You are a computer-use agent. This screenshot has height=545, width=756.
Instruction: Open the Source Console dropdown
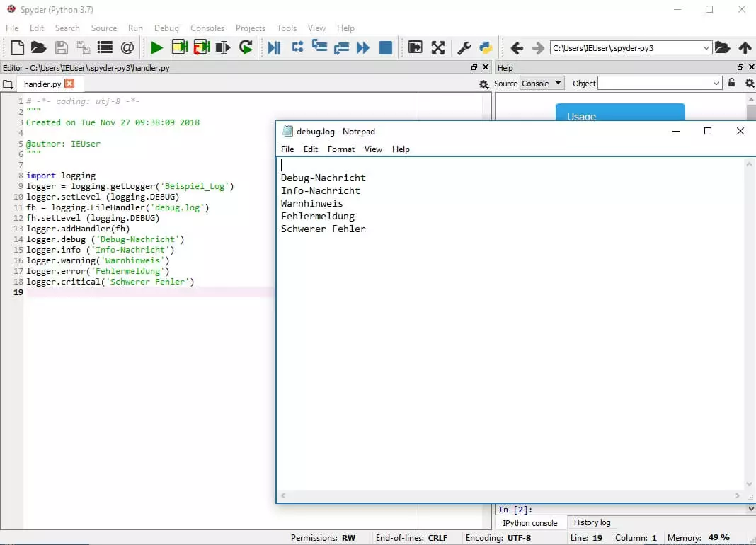pyautogui.click(x=542, y=84)
